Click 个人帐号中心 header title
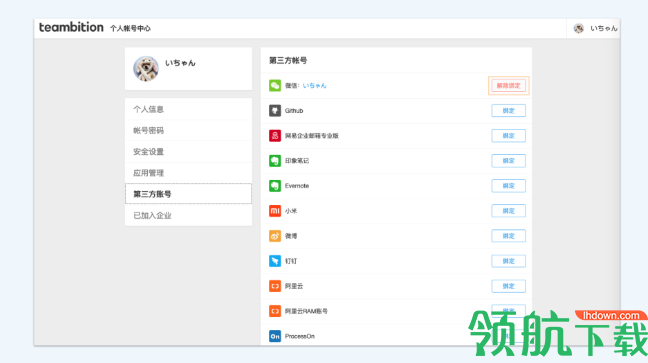 130,29
